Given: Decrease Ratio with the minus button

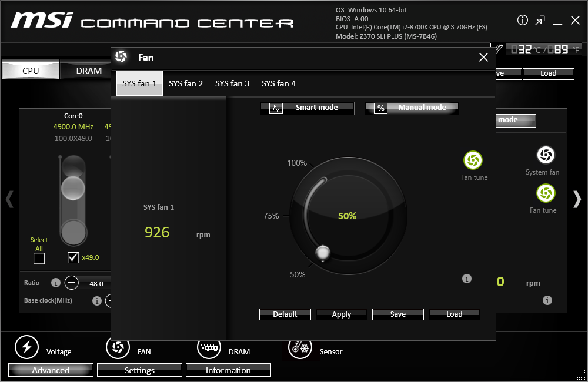Looking at the screenshot, I should pos(71,282).
